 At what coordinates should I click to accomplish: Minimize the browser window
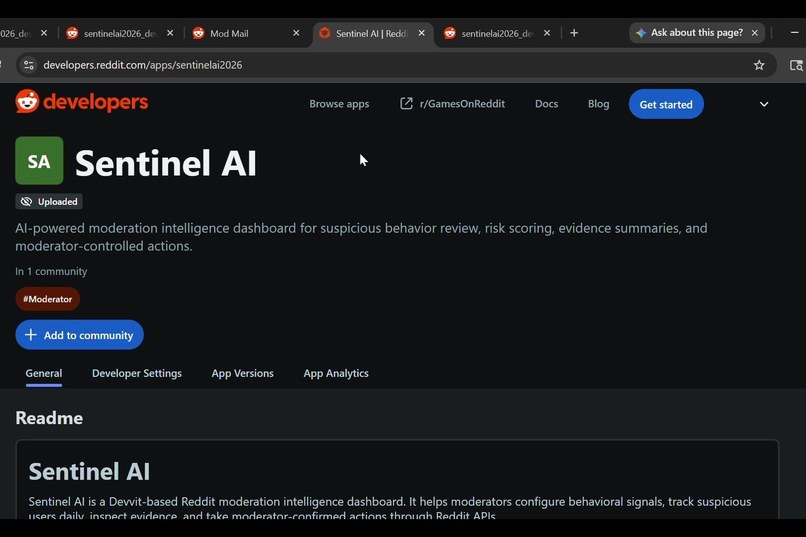point(794,32)
